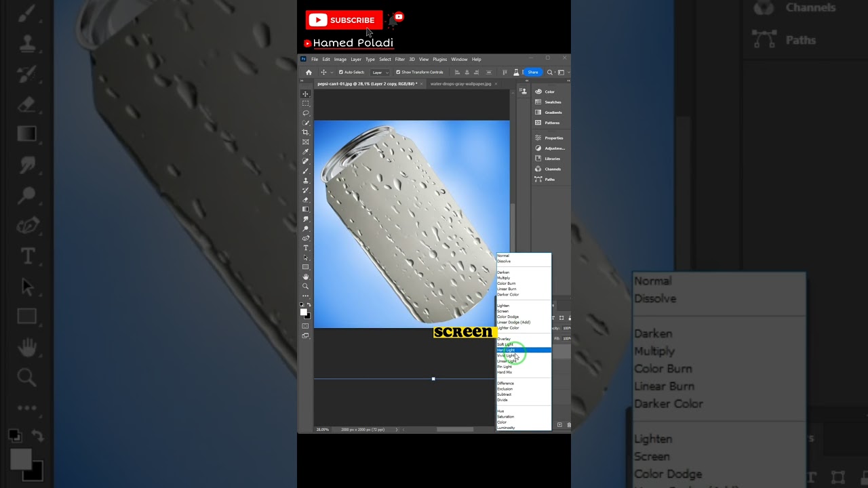Click the beaker icon beside Share
The image size is (868, 488).
coord(516,72)
